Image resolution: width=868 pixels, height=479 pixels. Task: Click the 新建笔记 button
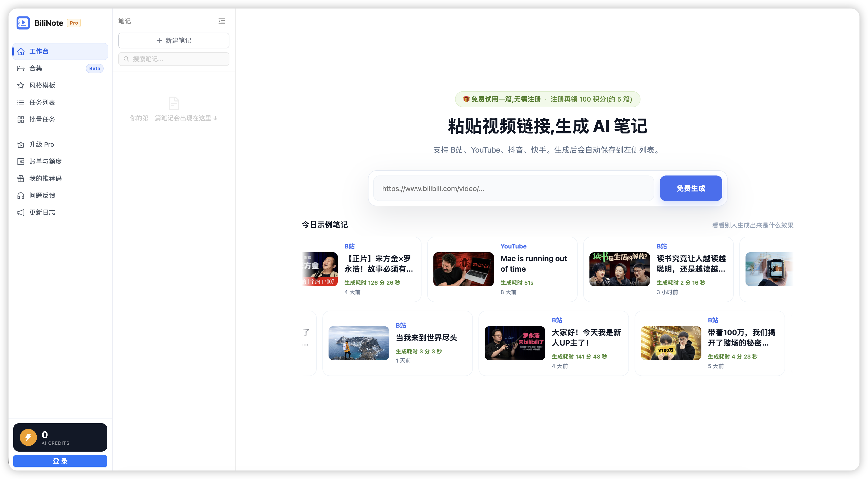point(174,40)
